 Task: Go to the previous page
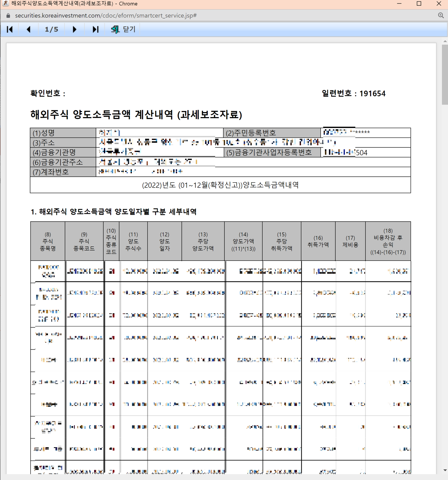coord(28,29)
